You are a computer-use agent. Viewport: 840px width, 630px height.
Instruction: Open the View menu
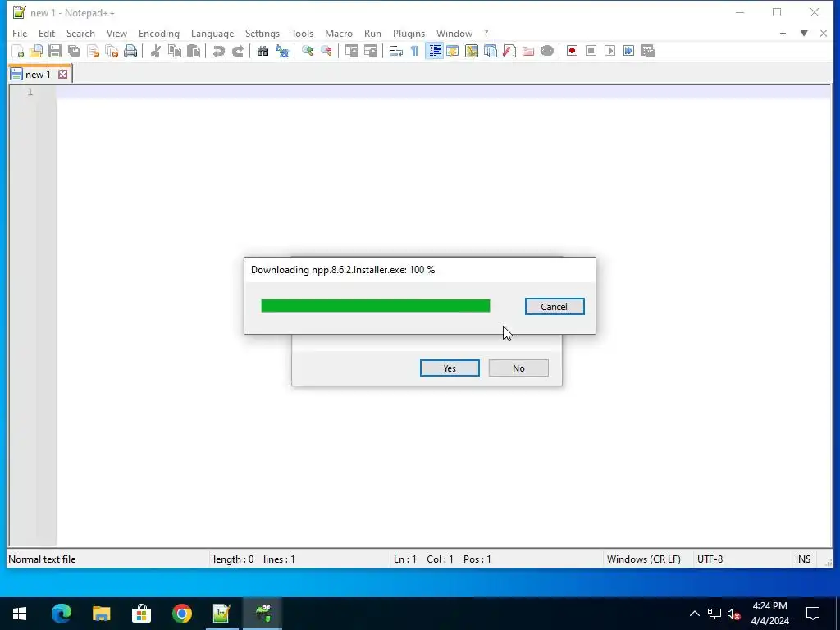(116, 33)
